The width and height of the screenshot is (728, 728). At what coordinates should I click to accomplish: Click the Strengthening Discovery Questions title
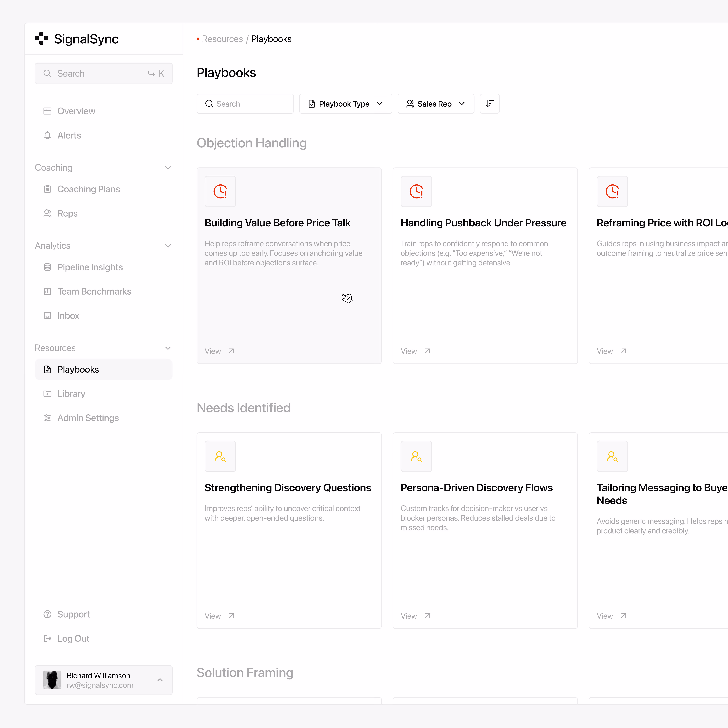pyautogui.click(x=288, y=488)
